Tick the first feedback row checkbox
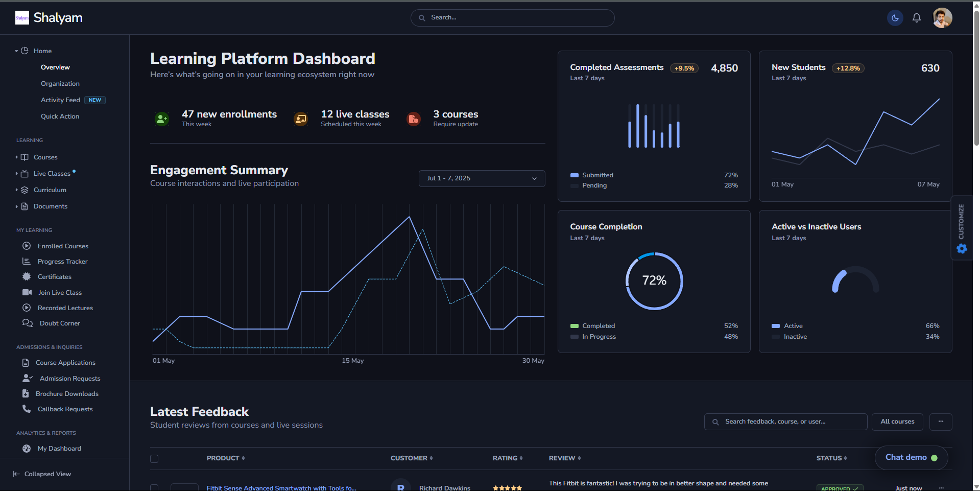The width and height of the screenshot is (980, 491). point(154,487)
